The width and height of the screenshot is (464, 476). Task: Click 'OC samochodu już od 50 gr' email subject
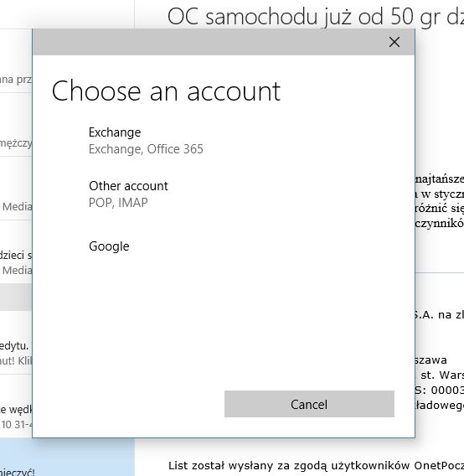click(x=305, y=17)
